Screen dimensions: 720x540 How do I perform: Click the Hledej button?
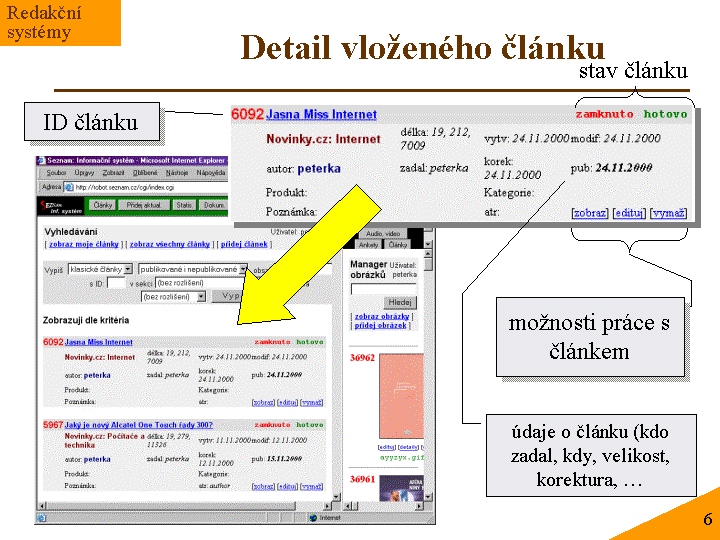pyautogui.click(x=400, y=302)
